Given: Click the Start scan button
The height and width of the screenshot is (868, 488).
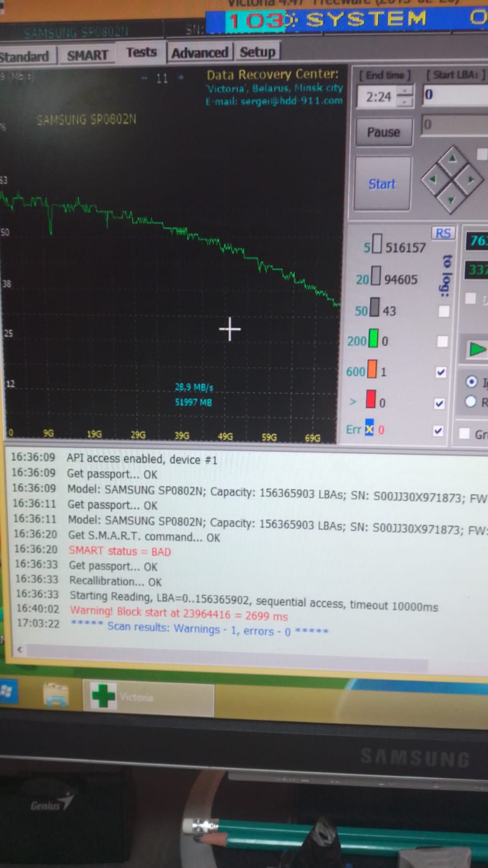Looking at the screenshot, I should pos(382,184).
